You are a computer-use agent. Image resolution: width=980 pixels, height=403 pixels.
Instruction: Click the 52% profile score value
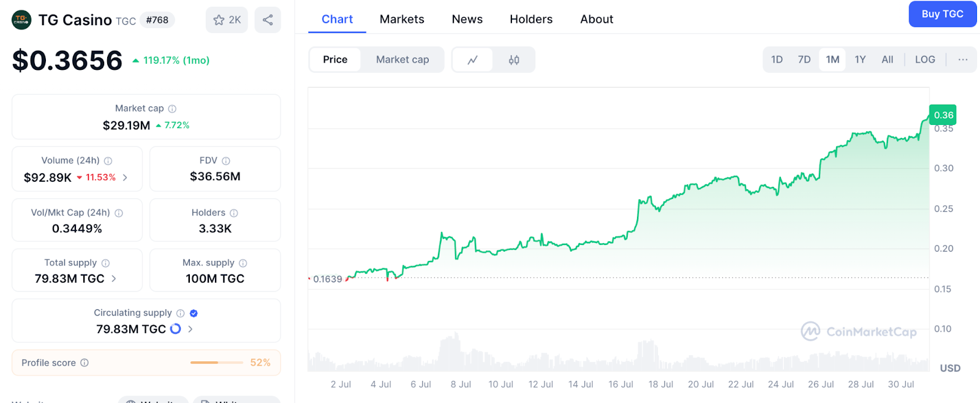point(260,363)
